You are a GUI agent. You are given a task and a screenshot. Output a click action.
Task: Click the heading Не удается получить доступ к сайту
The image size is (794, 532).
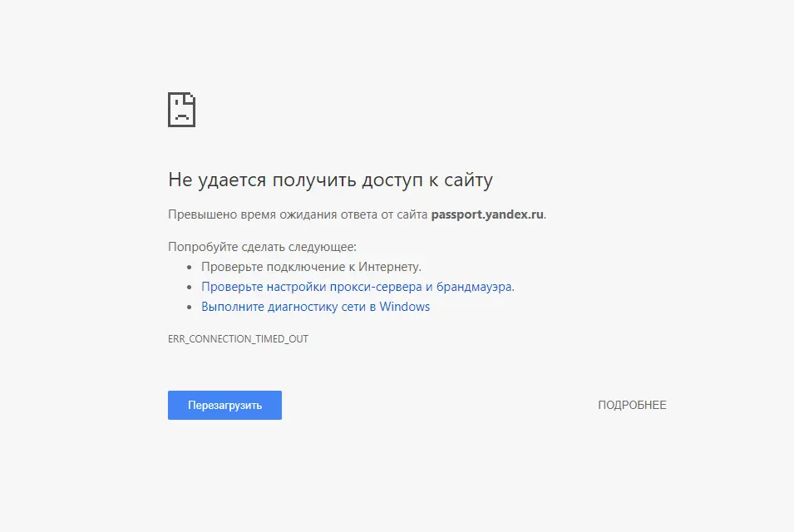point(330,180)
